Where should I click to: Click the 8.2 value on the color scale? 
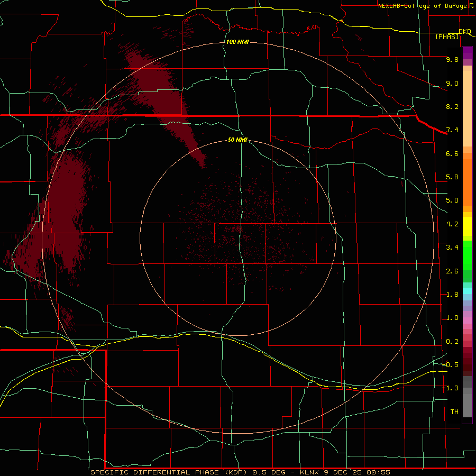click(x=452, y=106)
